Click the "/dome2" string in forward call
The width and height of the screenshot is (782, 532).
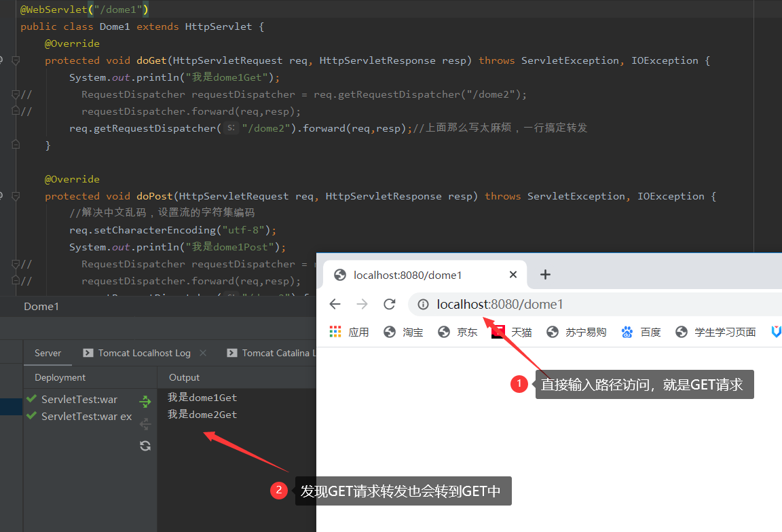[x=266, y=128]
